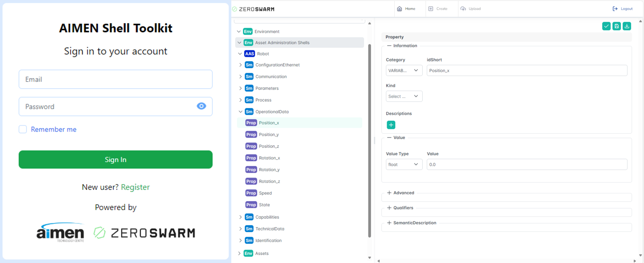Select Position_x in the tree
This screenshot has height=263, width=644.
tap(299, 123)
